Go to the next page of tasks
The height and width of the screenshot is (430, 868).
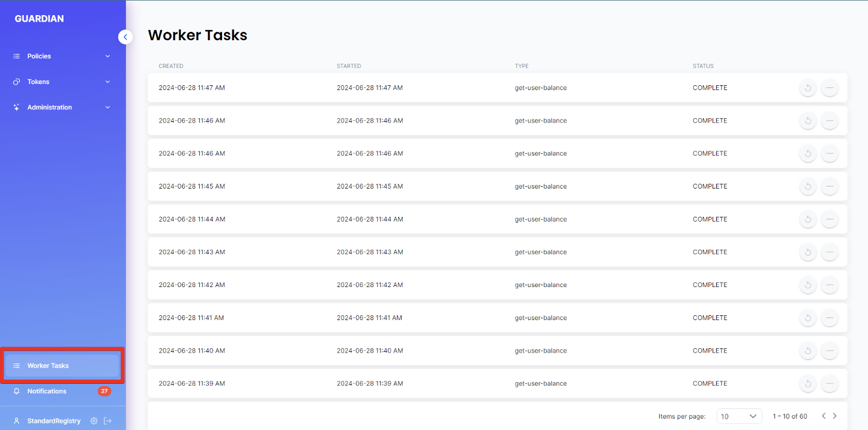(x=834, y=416)
